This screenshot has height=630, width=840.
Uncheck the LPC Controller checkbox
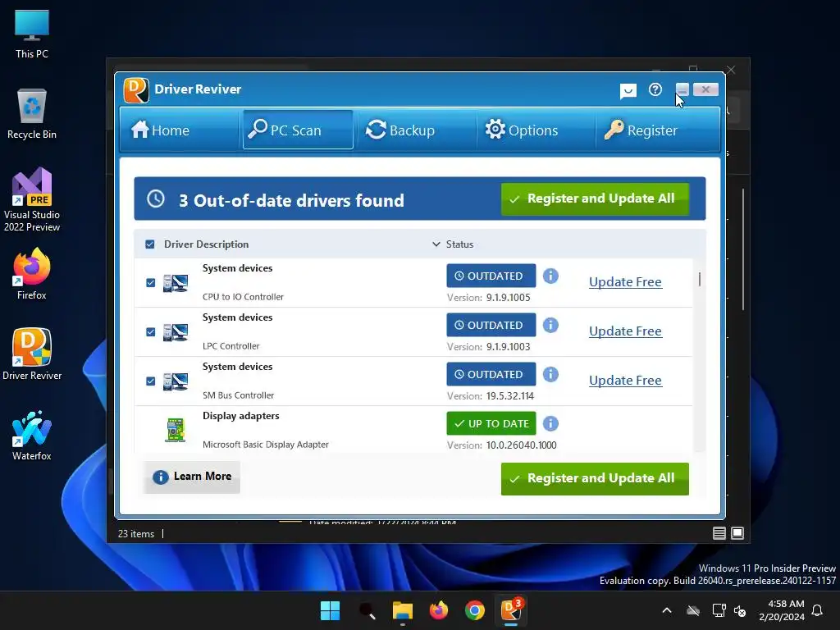(151, 332)
